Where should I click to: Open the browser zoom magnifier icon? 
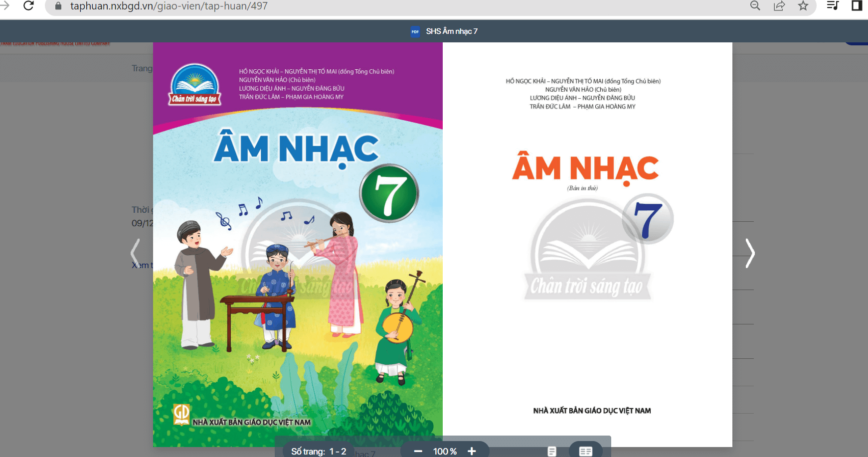[755, 6]
